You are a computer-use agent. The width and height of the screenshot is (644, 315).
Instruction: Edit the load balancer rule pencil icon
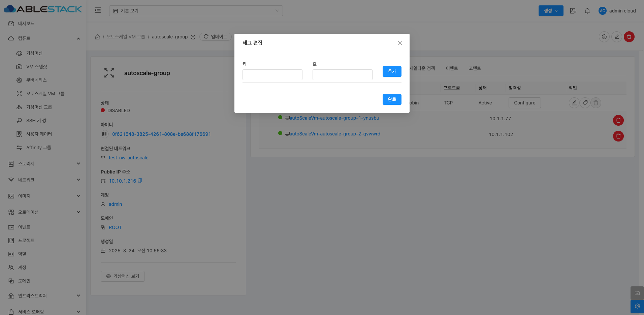[574, 103]
